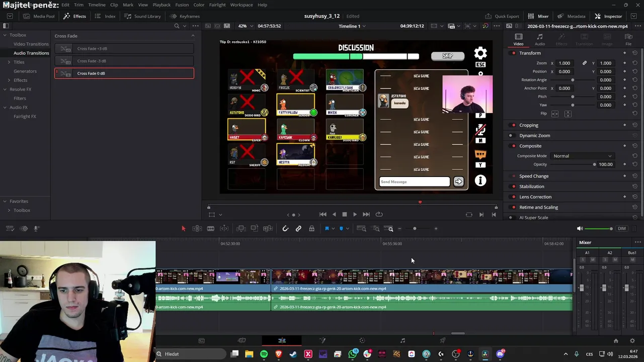Viewport: 644px width, 362px height.
Task: Click the Play forward button
Action: click(x=355, y=214)
